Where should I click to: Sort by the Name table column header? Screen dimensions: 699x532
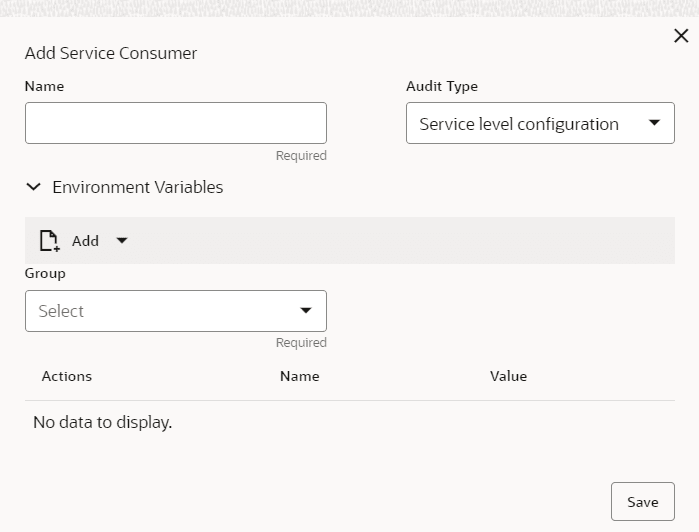[x=299, y=377]
